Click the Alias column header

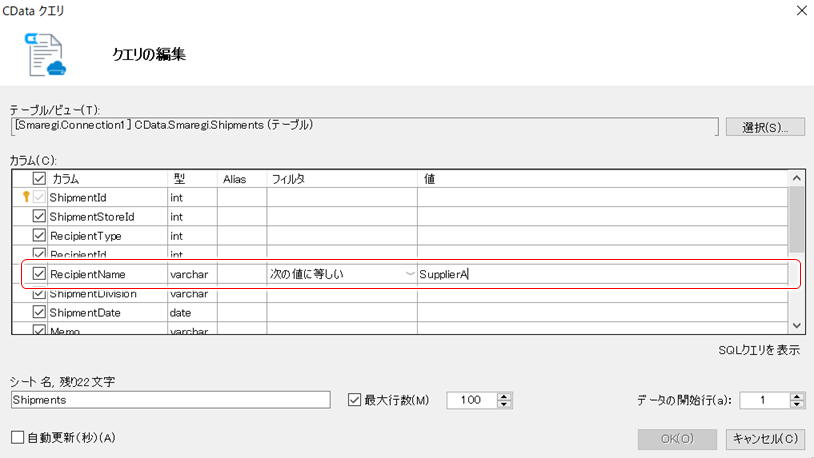tap(235, 179)
